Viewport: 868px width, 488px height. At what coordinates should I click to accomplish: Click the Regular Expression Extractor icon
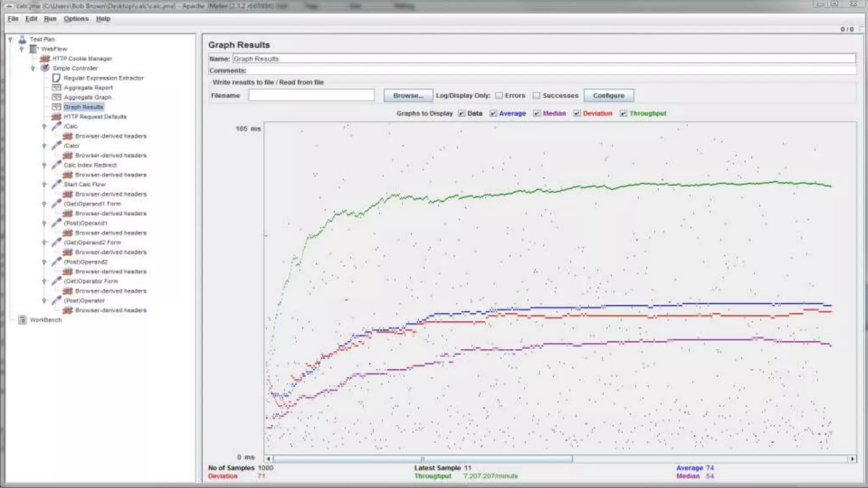click(56, 78)
